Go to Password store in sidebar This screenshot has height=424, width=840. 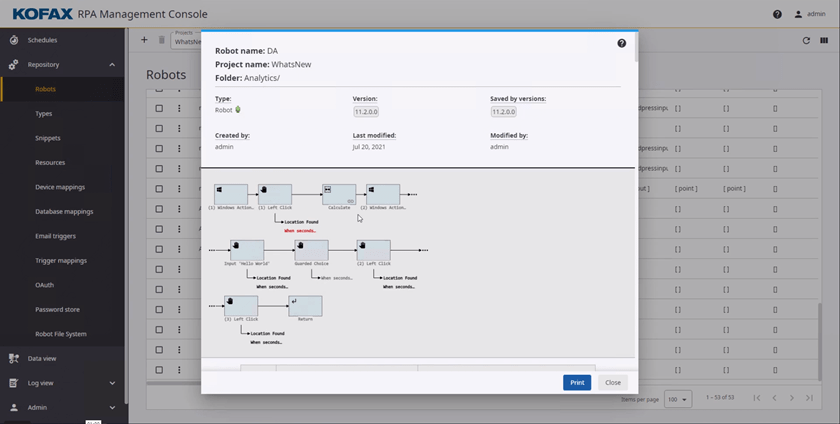(x=57, y=309)
